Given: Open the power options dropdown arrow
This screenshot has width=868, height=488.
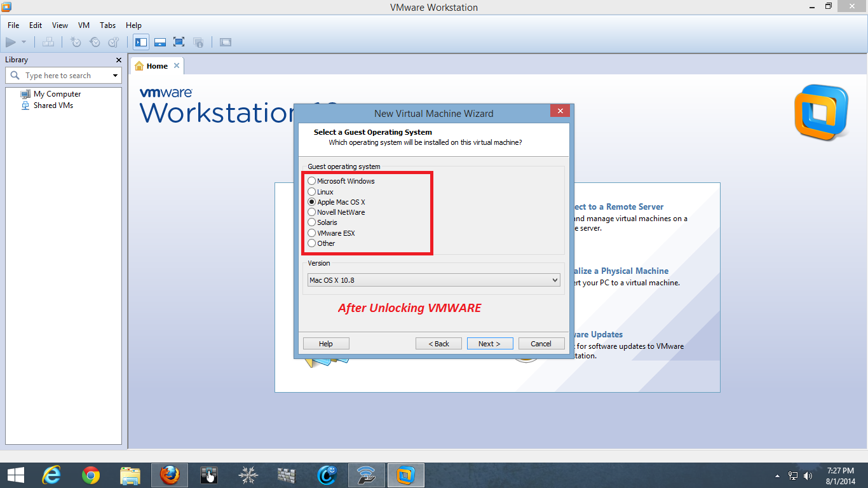Looking at the screenshot, I should point(24,42).
